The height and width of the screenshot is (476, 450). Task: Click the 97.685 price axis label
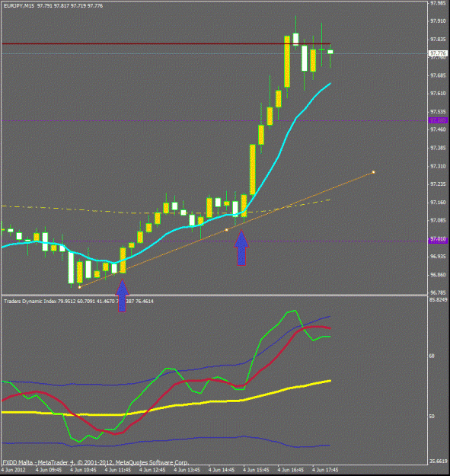[x=438, y=75]
